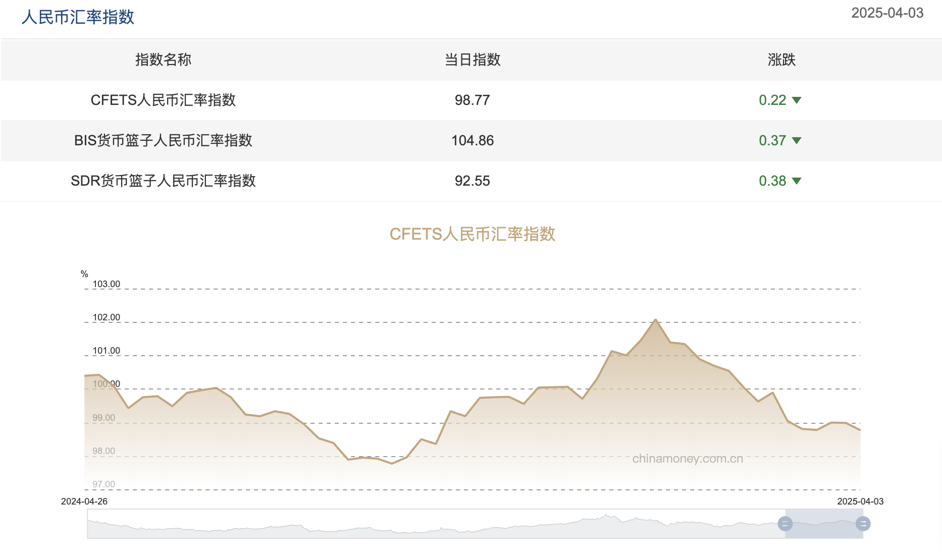Click the right range slider handle icon
Image resolution: width=942 pixels, height=560 pixels.
pos(863,524)
